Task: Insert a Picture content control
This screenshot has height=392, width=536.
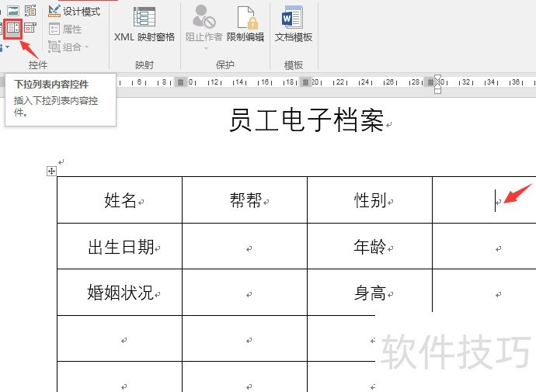Action: [13, 11]
